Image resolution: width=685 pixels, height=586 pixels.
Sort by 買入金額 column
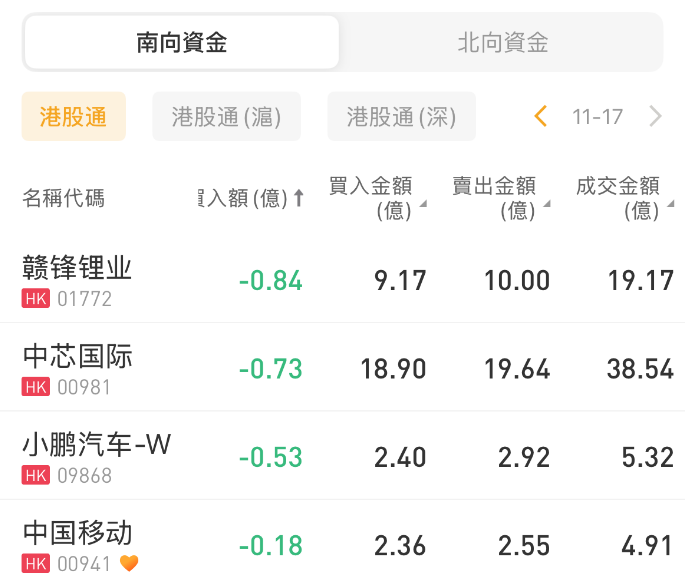[377, 197]
